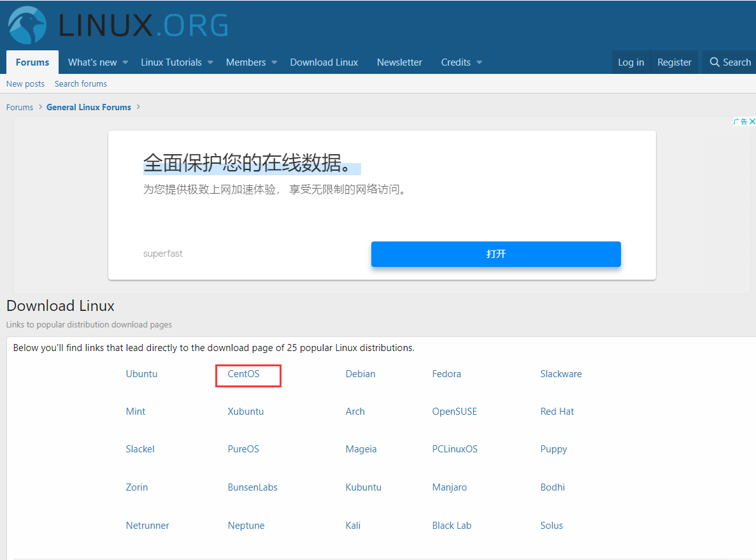Screen dimensions: 756x560
Task: Go to Download Linux nav item
Action: 324,62
